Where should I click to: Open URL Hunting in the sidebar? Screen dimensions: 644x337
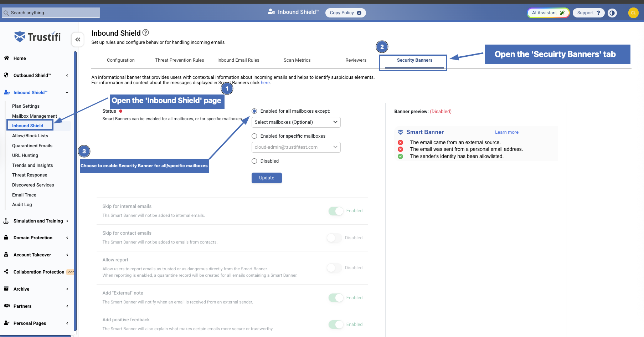(25, 155)
